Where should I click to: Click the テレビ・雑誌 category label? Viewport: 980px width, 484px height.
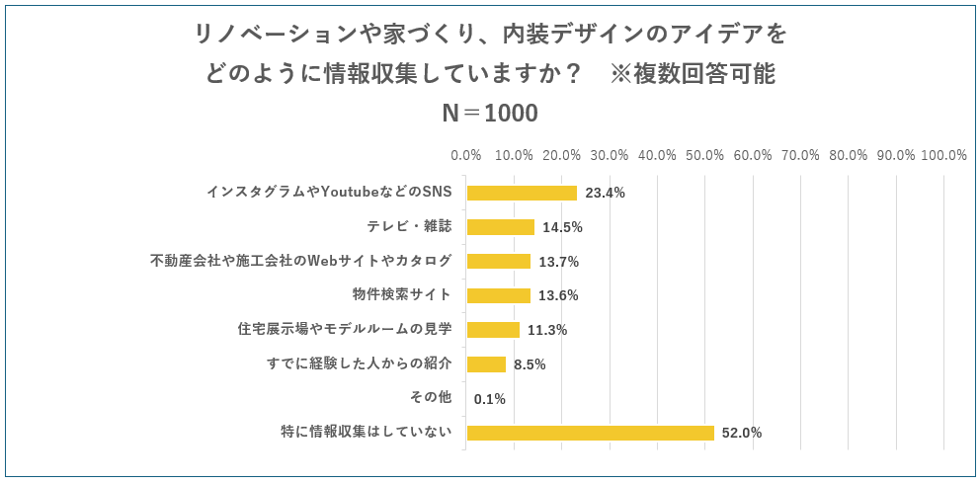tap(409, 226)
